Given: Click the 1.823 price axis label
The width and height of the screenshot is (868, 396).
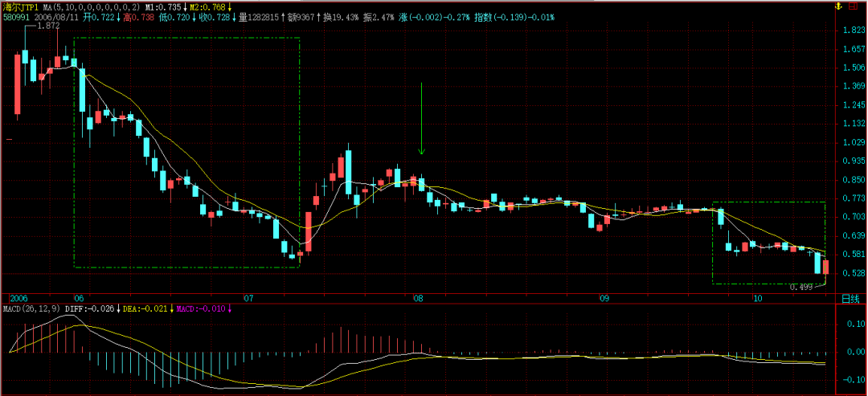Looking at the screenshot, I should click(x=854, y=31).
